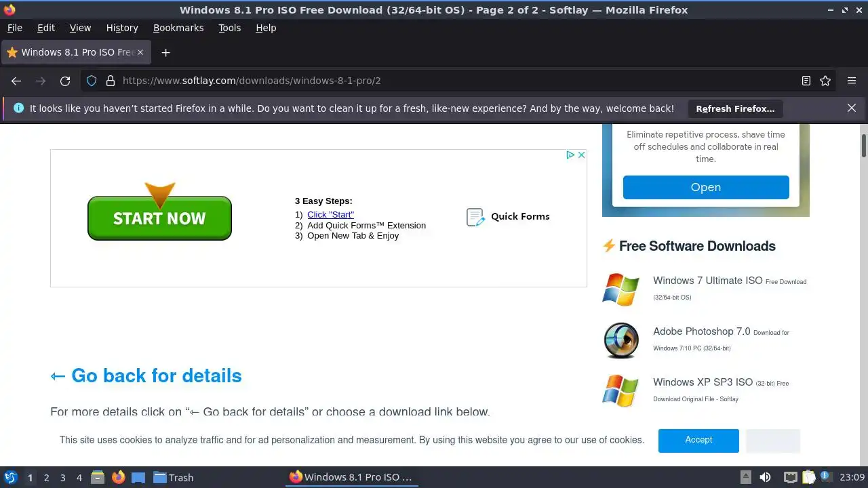Go back to the previous page

[x=16, y=81]
